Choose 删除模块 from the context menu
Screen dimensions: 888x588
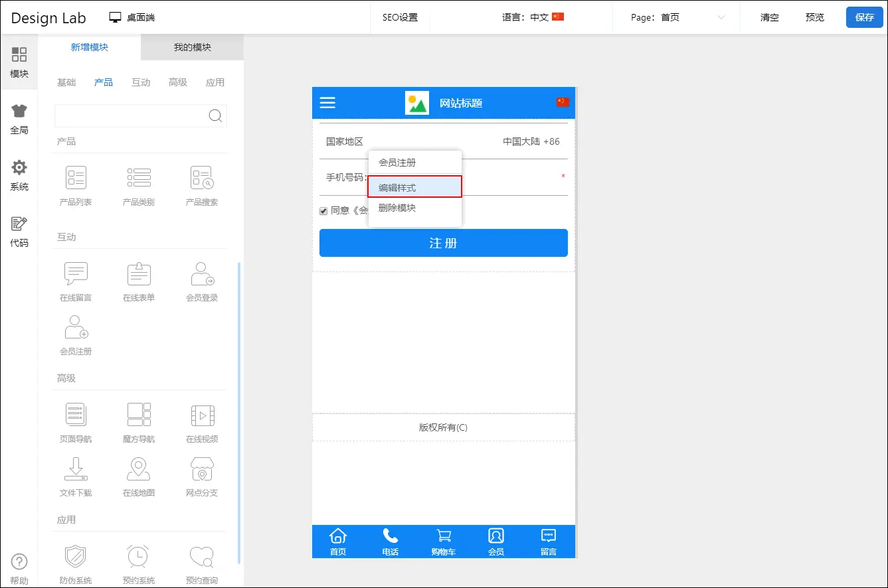[397, 208]
